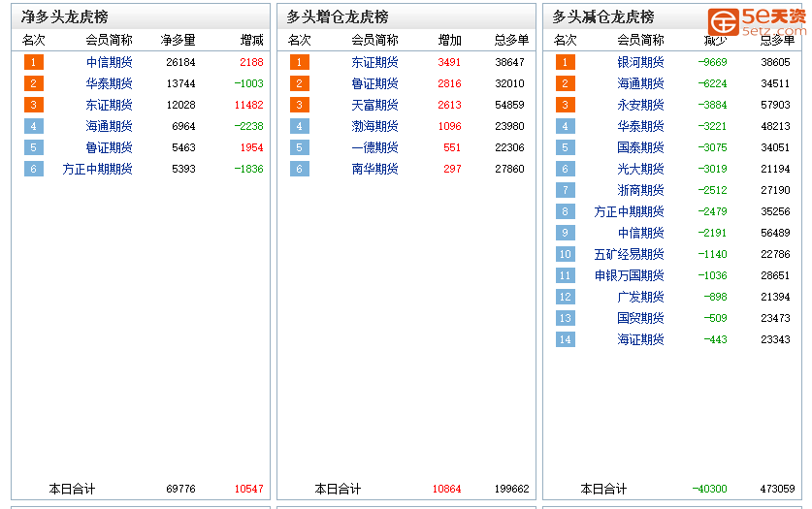Click rank 7 badge beside 浙商期货

click(x=565, y=190)
